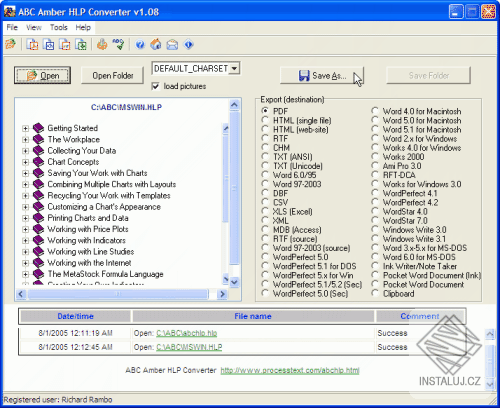Viewport: 500px width, 408px height.
Task: Choose Clipboard as export destination
Action: coord(375,293)
